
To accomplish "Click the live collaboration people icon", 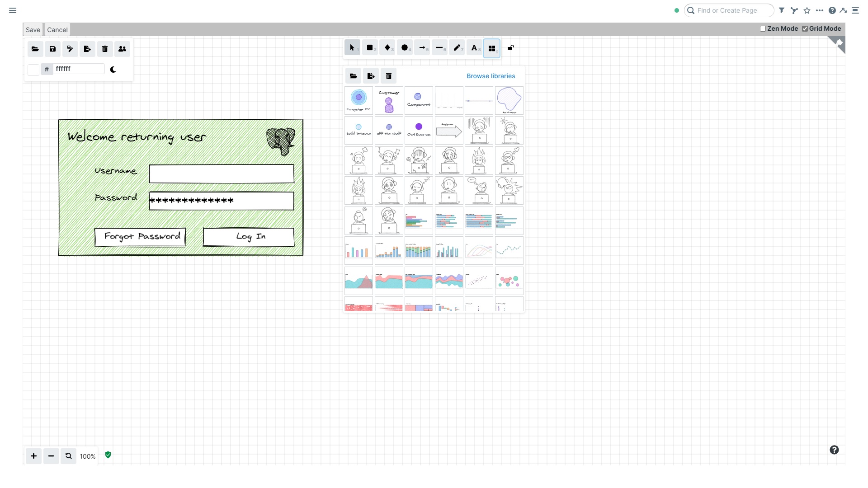I will click(122, 49).
